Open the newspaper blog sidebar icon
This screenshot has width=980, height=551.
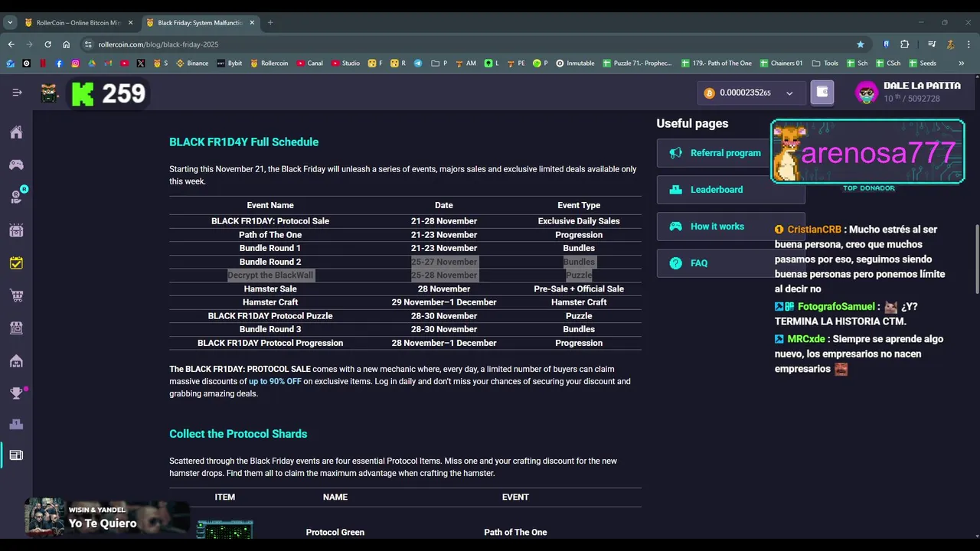(x=16, y=455)
